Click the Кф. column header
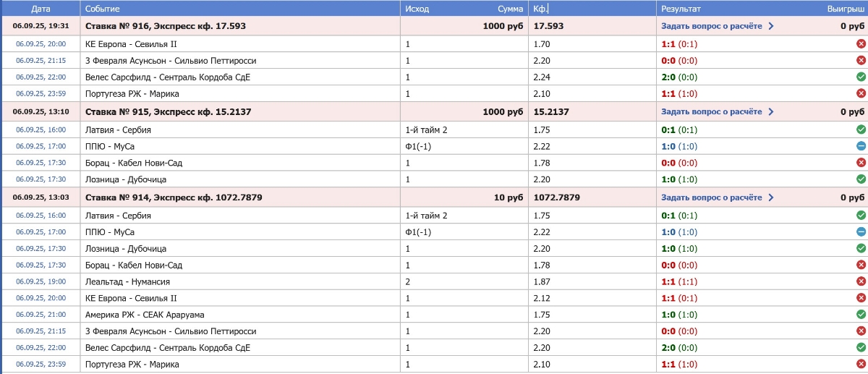The image size is (868, 374). 540,9
